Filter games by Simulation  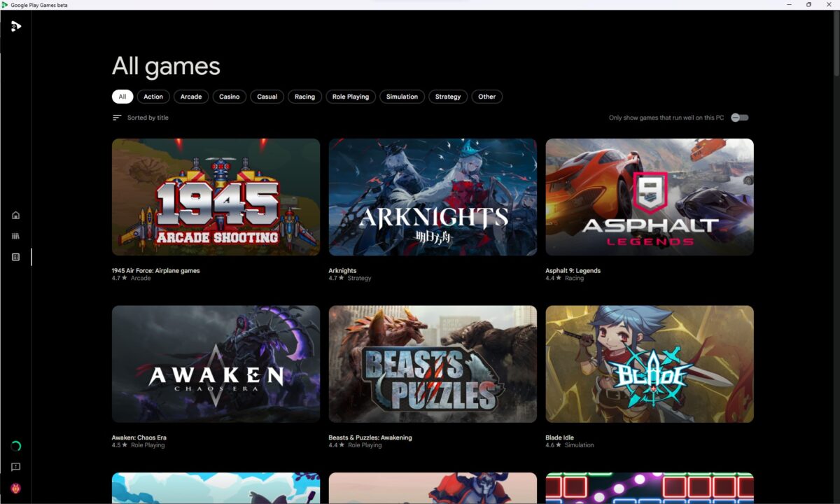click(402, 97)
